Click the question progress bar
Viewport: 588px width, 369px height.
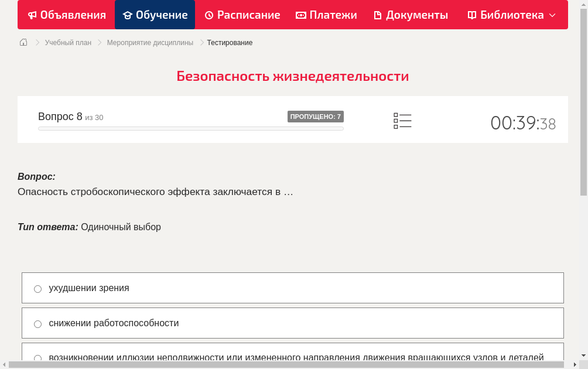[190, 128]
